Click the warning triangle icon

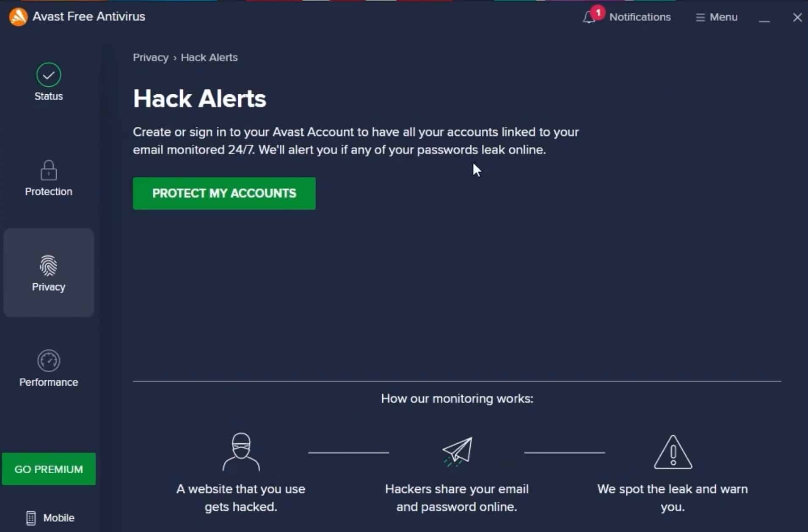pos(673,452)
